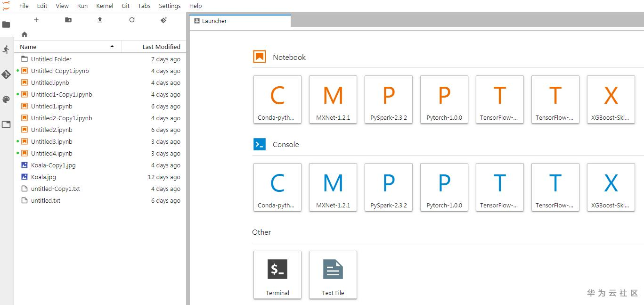Select Untitled4.ipynb in file list
Viewport: 644px width, 305px height.
point(100,153)
